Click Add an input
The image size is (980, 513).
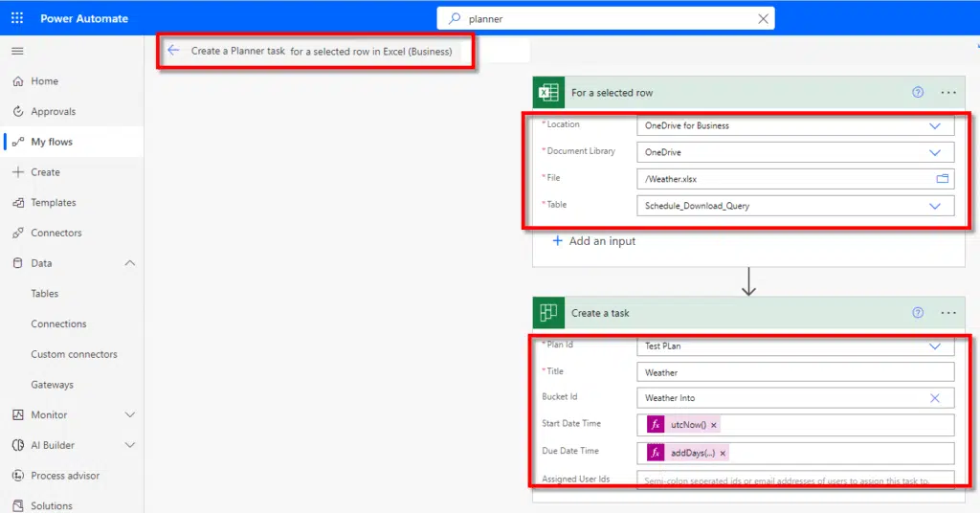(593, 241)
